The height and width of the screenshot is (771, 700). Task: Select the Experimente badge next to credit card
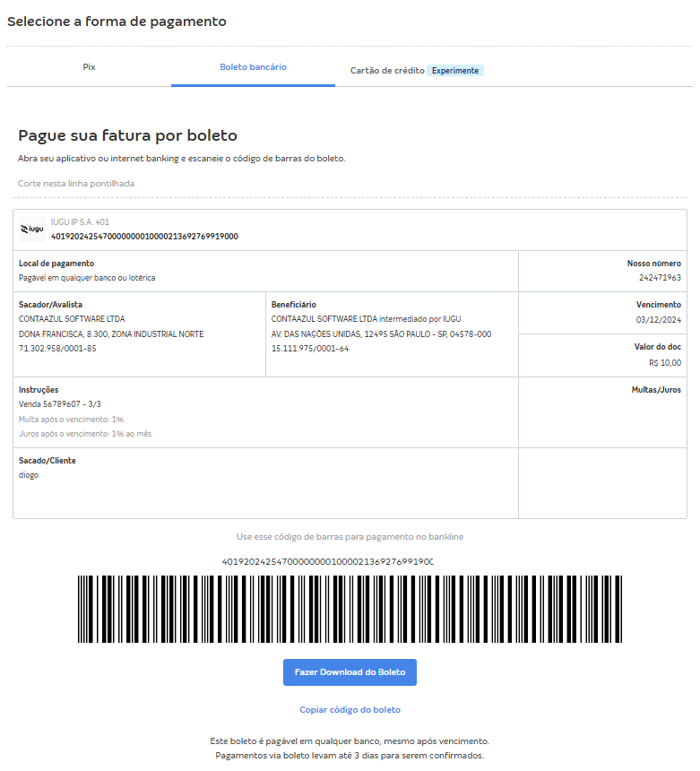coord(457,70)
